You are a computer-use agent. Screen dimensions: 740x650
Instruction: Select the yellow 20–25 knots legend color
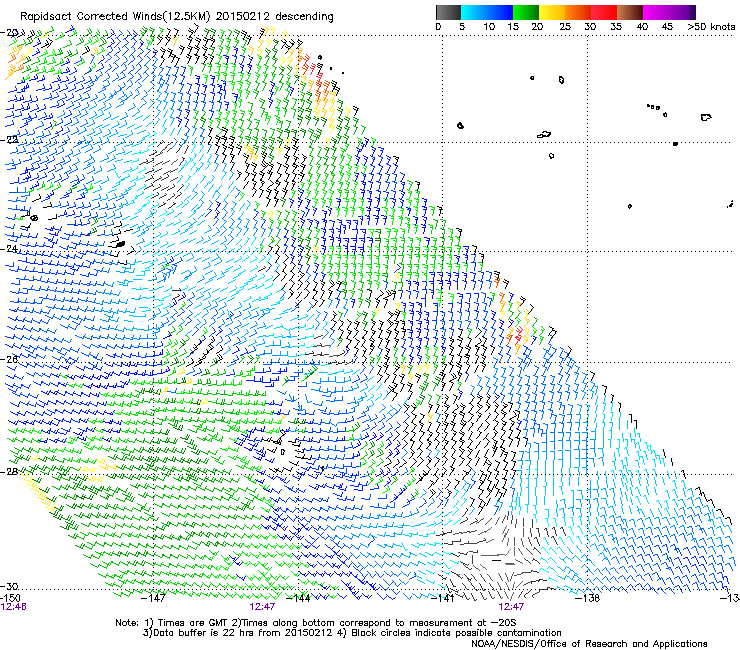(552, 12)
